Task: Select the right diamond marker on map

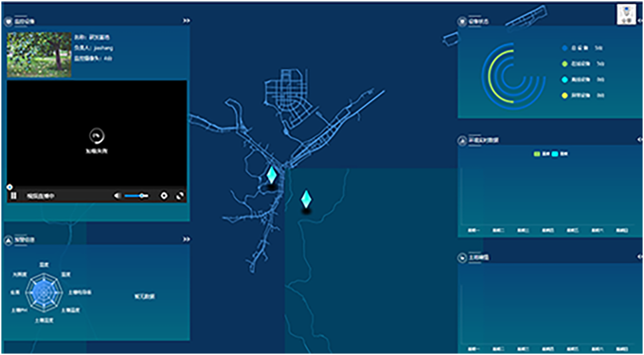Action: pos(306,199)
